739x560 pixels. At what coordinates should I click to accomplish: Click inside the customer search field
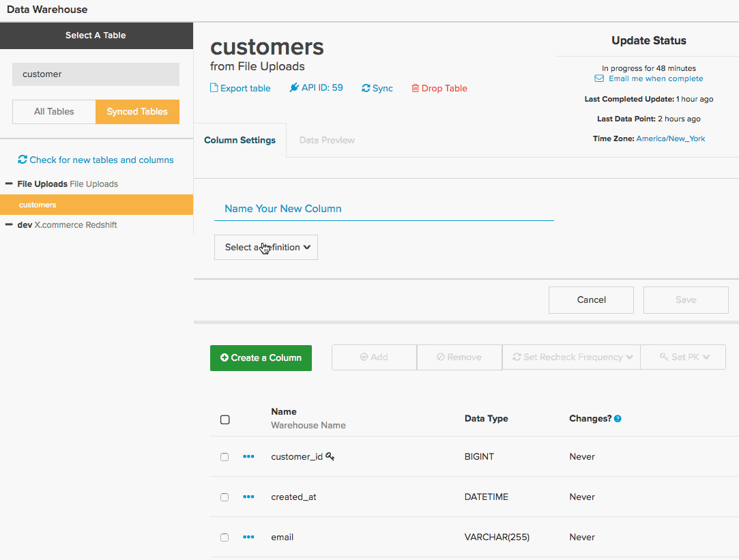96,74
